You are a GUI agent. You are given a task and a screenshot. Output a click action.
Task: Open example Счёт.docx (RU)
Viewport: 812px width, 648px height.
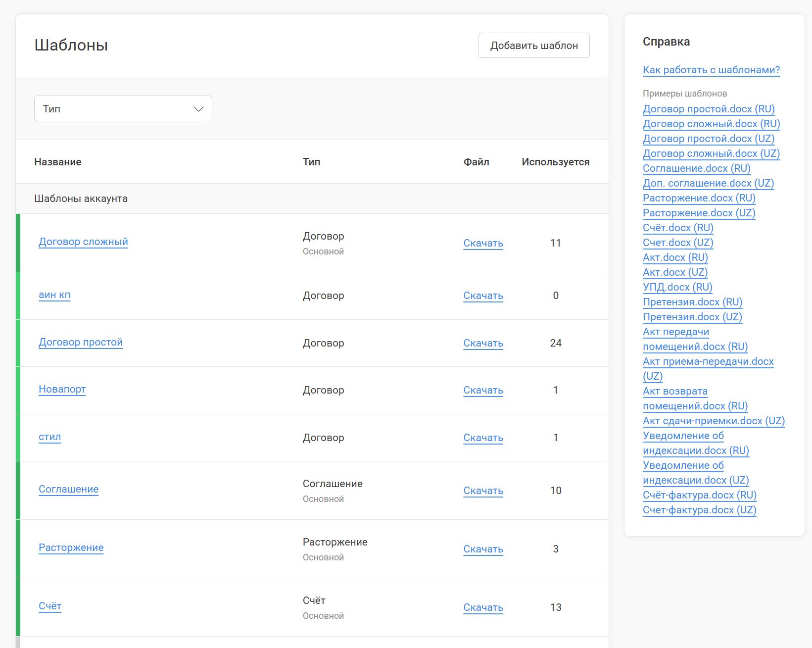tap(678, 228)
